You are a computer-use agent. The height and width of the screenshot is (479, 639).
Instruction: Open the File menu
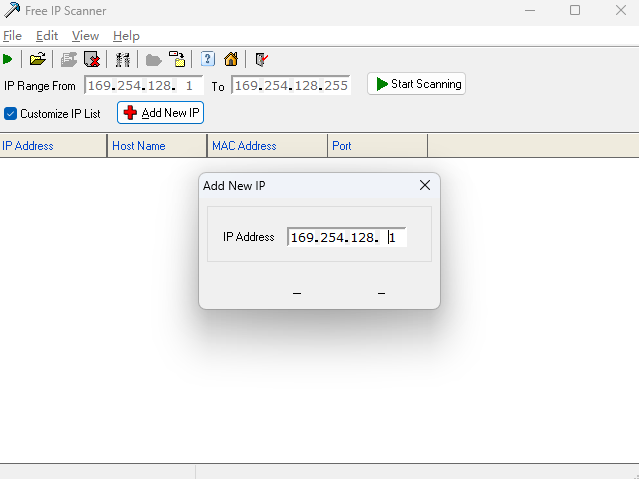[12, 36]
